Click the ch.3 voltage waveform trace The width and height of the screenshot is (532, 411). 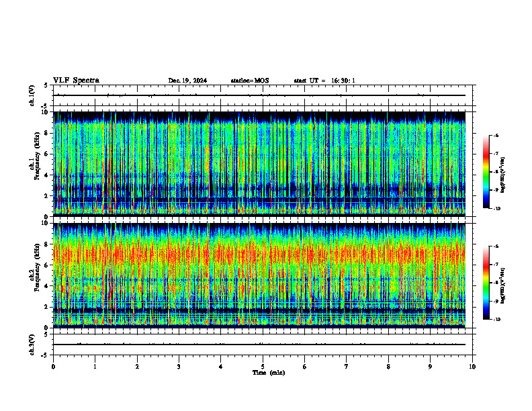259,345
